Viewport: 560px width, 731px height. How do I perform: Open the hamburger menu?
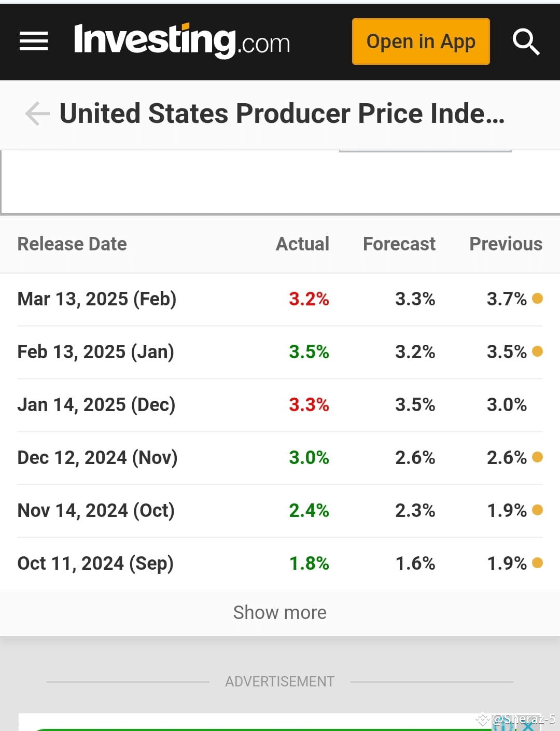click(34, 41)
